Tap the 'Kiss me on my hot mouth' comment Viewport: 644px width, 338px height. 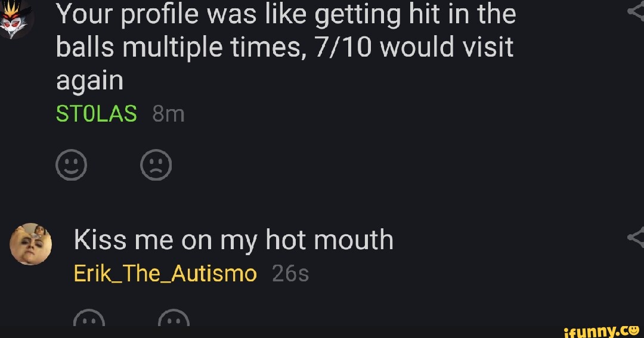233,240
